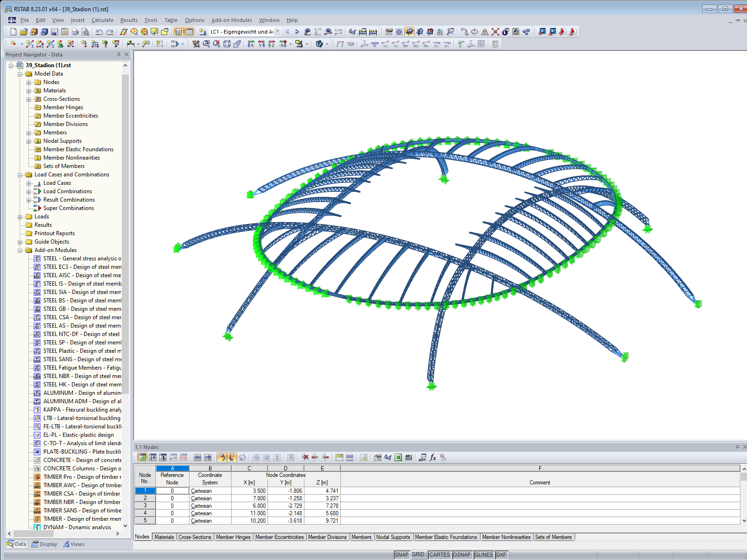Click the delete row red X icon in table toolbar
This screenshot has height=560, width=747.
click(305, 457)
